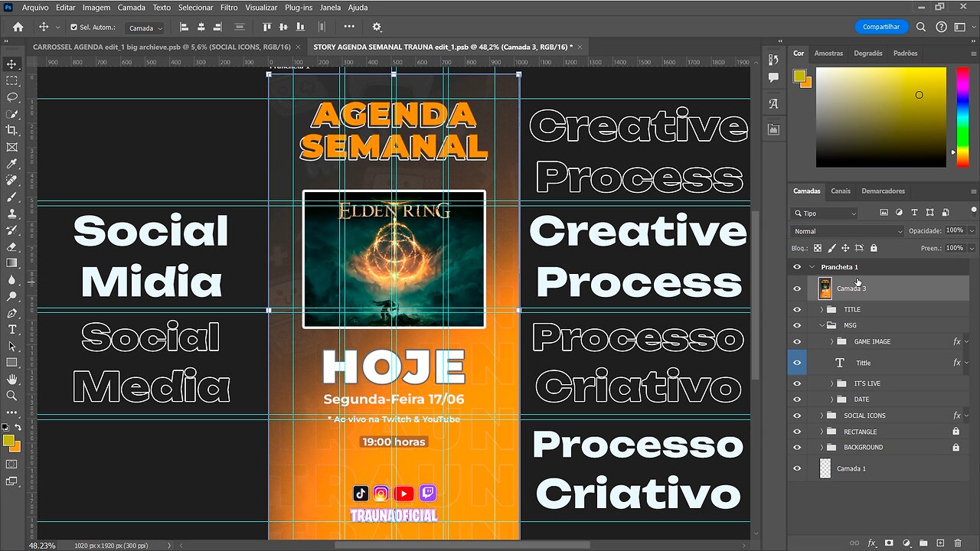Hide the Camada 3 layer
Screen dimensions: 980x551
click(797, 289)
